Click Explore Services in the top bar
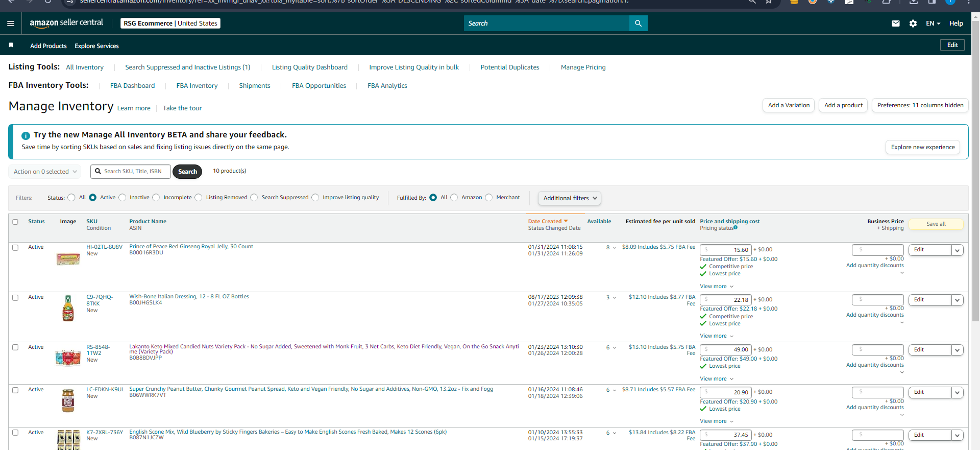 coord(97,46)
